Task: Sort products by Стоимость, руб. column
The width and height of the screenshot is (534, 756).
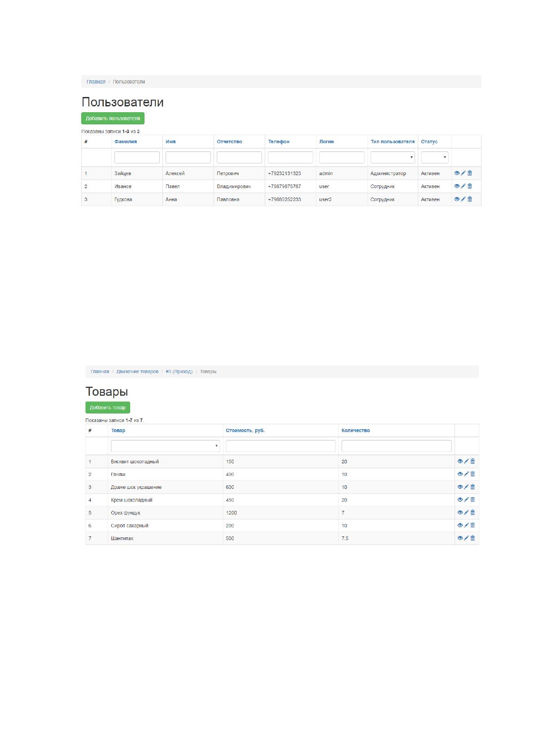Action: pos(245,430)
